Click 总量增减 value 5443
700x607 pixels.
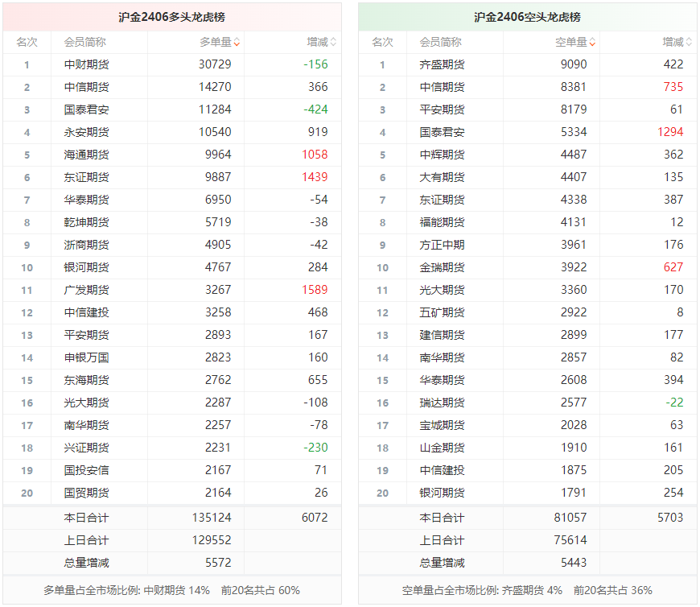click(x=574, y=563)
